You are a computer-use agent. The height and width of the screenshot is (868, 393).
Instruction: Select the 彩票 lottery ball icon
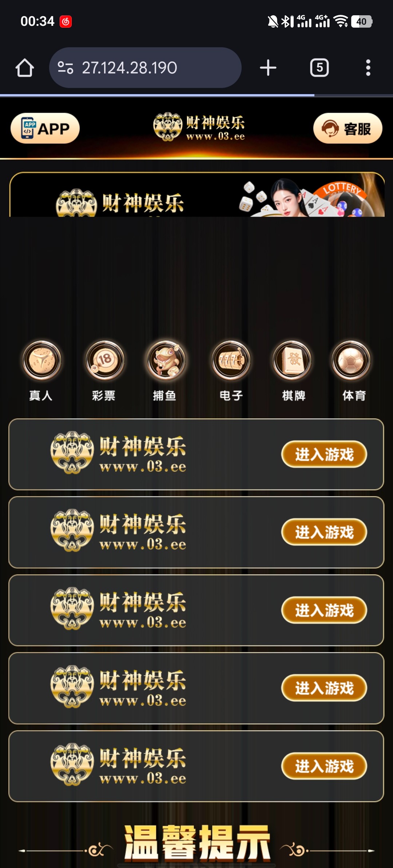[105, 360]
